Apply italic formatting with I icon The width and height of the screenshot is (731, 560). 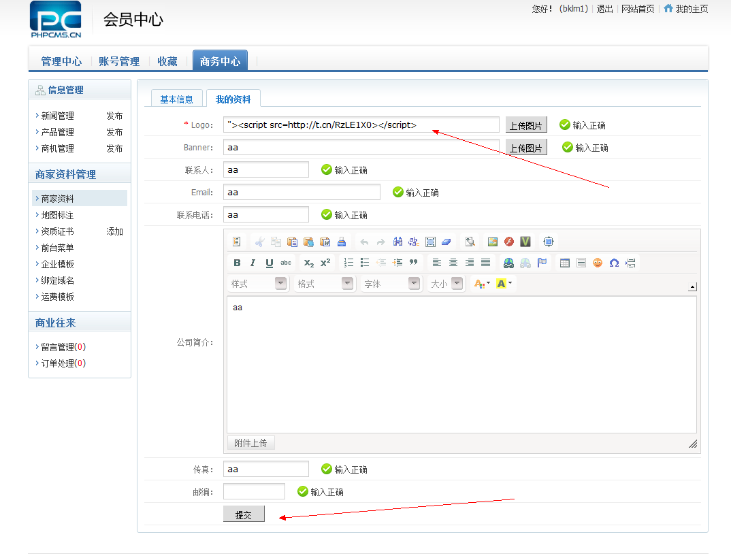coord(253,263)
